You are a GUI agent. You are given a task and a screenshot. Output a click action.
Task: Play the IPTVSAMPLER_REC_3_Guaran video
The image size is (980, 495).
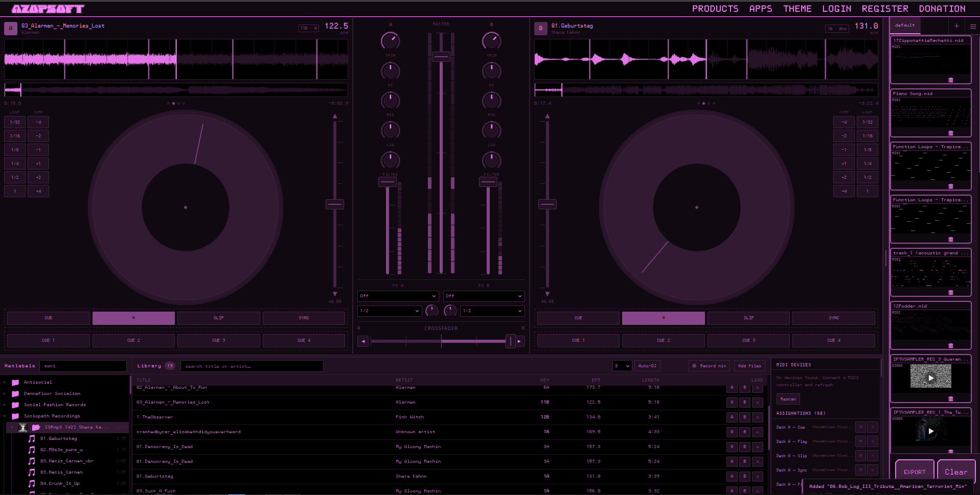coord(931,378)
